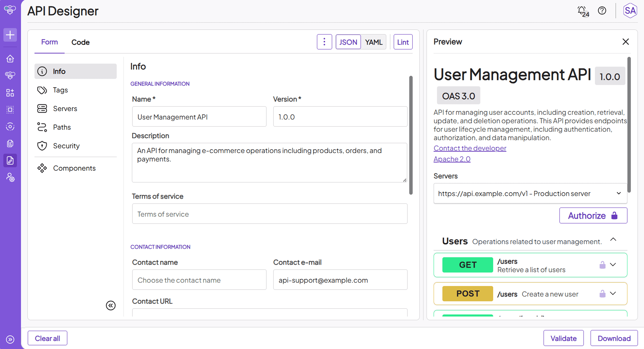
Task: Click the plus icon in the left sidebar
Action: click(x=10, y=35)
